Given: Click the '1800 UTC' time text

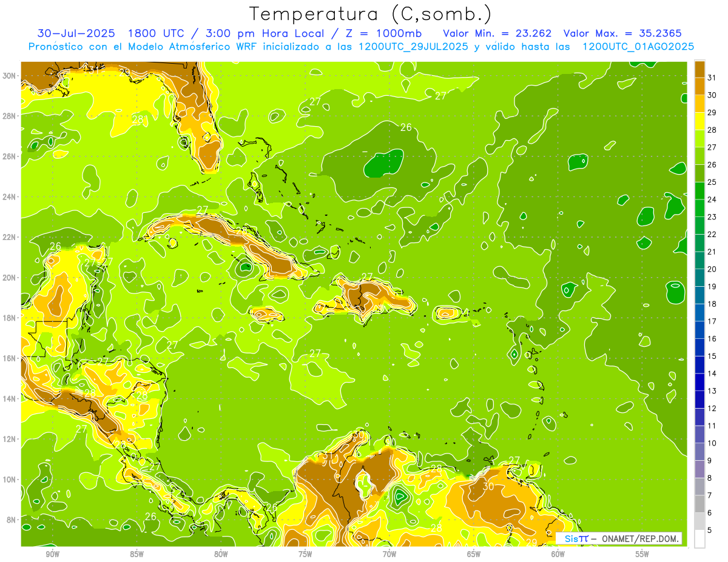Looking at the screenshot, I should pyautogui.click(x=157, y=33).
